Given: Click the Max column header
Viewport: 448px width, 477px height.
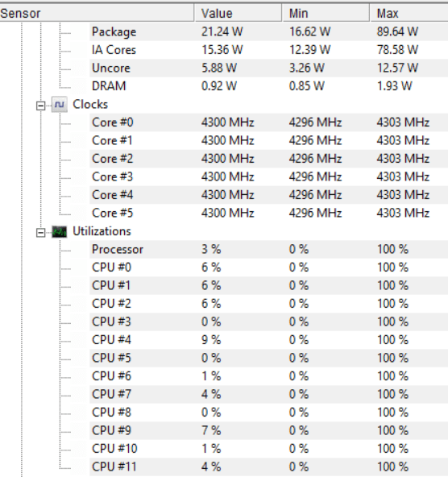Looking at the screenshot, I should (x=409, y=14).
